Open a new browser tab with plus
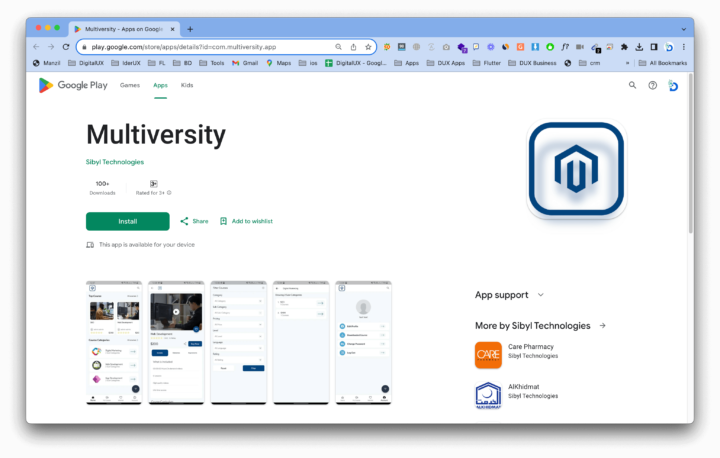This screenshot has height=458, width=720. tap(190, 29)
